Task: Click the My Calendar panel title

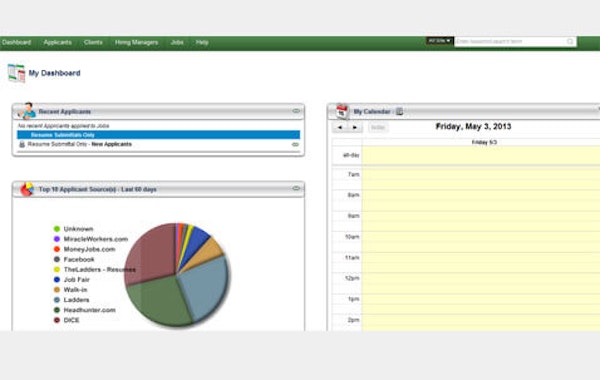Action: 372,112
